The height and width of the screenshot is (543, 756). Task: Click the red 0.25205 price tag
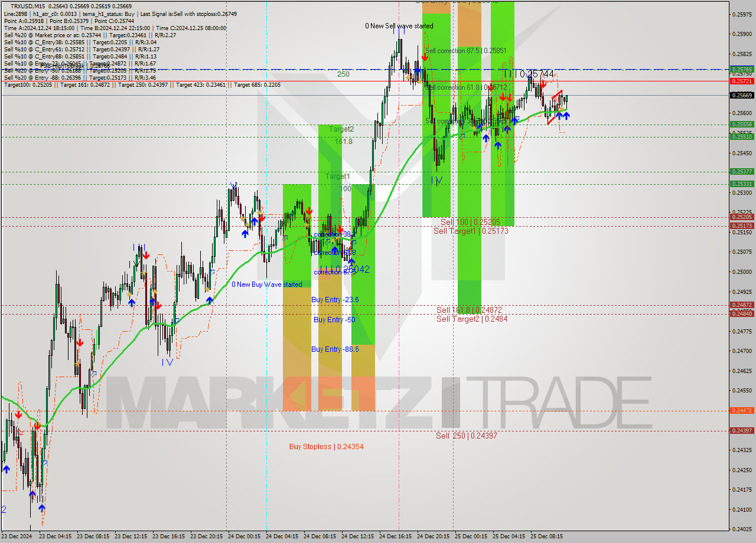[742, 217]
